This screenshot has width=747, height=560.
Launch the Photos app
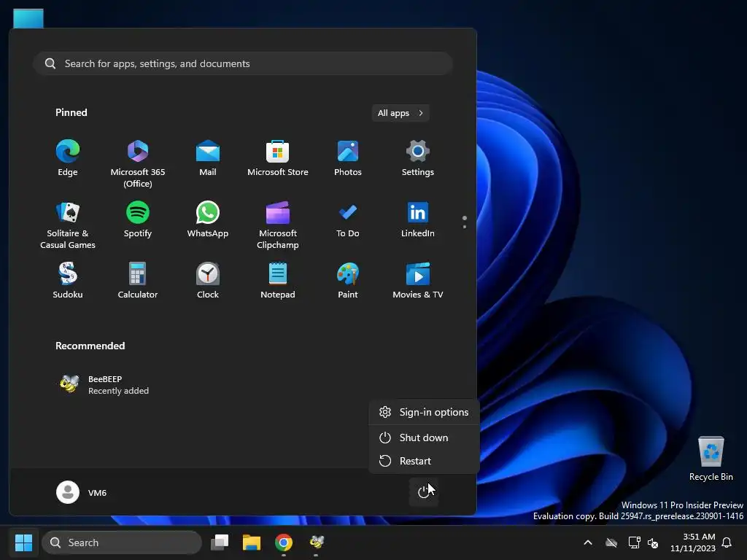coord(348,158)
